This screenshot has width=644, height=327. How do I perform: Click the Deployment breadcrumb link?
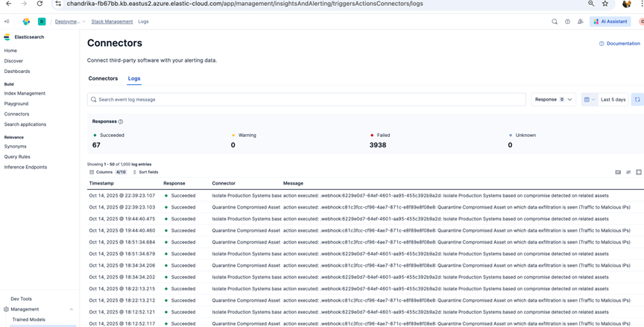[x=68, y=22]
